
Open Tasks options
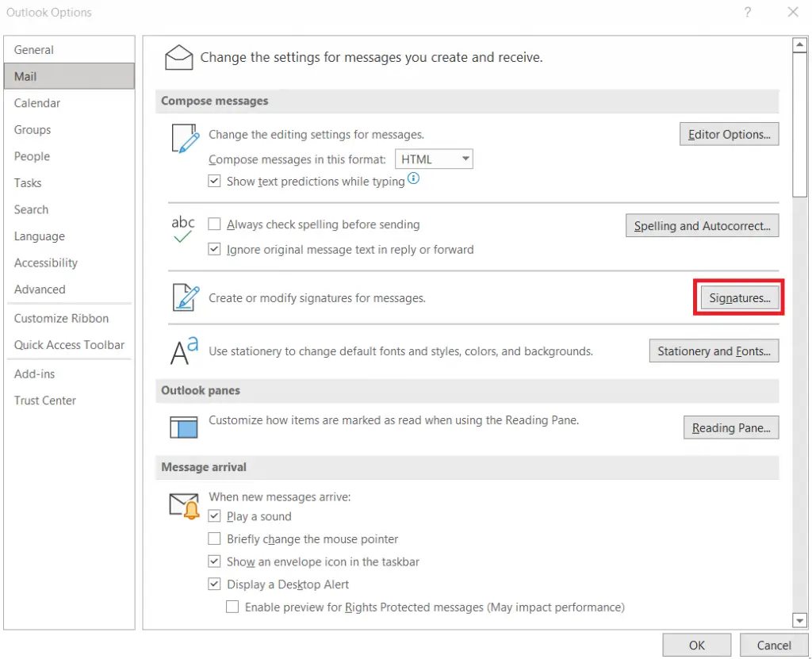(x=70, y=183)
